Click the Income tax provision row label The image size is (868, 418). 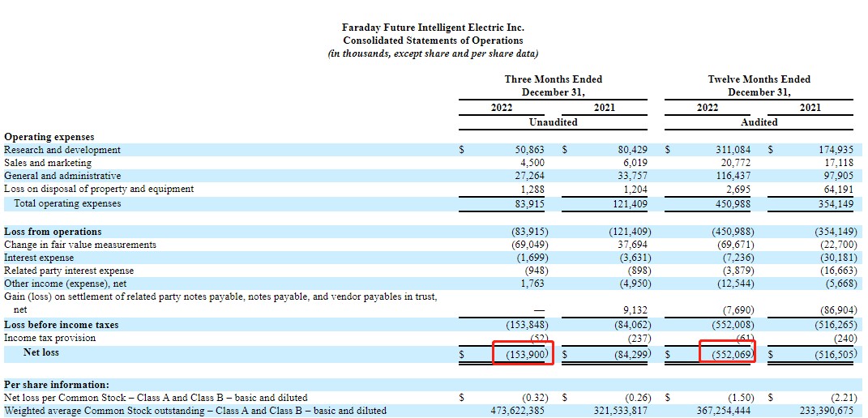tap(49, 338)
